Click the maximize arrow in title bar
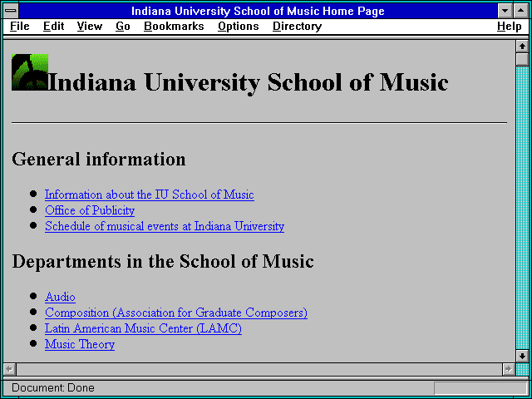532x399 pixels. click(520, 11)
